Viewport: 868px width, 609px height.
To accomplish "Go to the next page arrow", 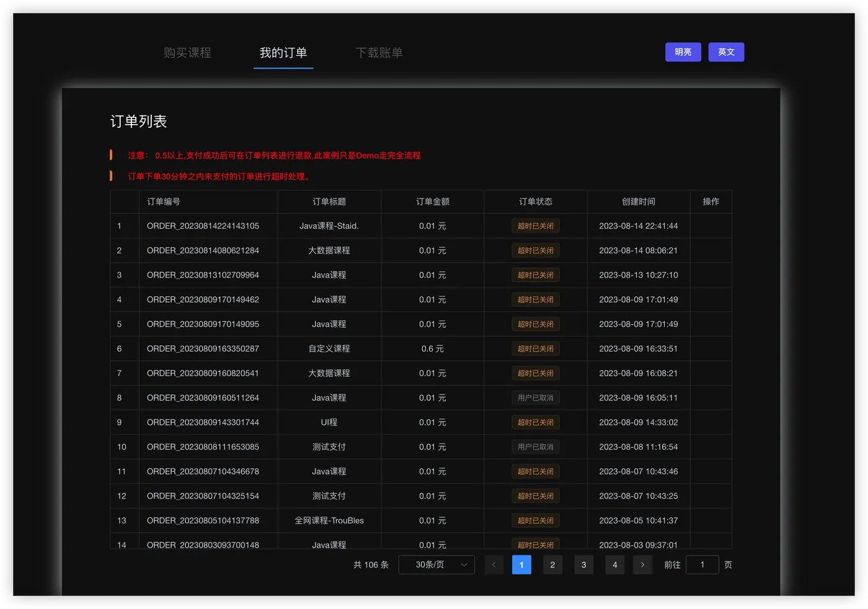I will click(x=642, y=564).
